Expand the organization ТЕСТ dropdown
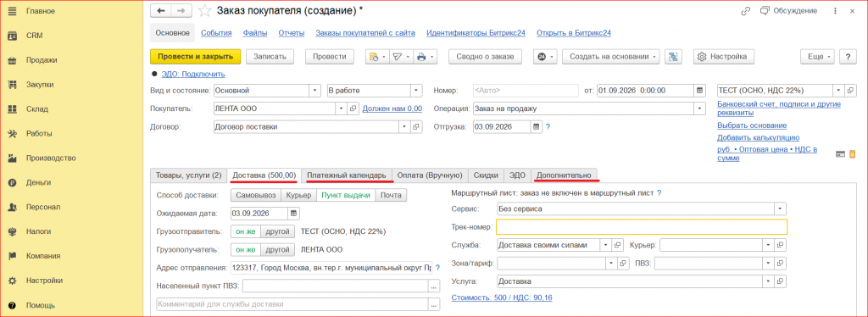Image resolution: width=868 pixels, height=317 pixels. coord(838,91)
